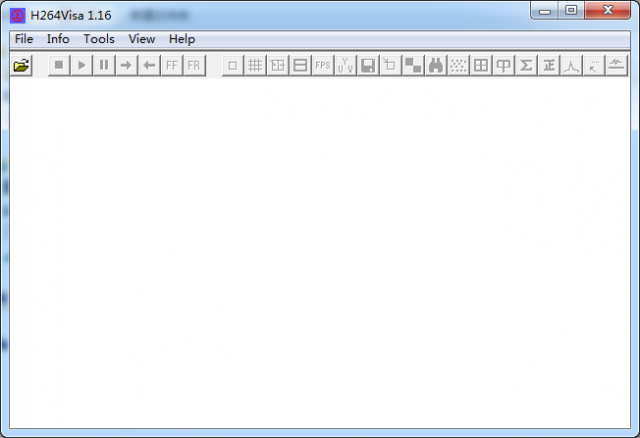640x438 pixels.
Task: Open the Info menu
Action: [x=58, y=39]
